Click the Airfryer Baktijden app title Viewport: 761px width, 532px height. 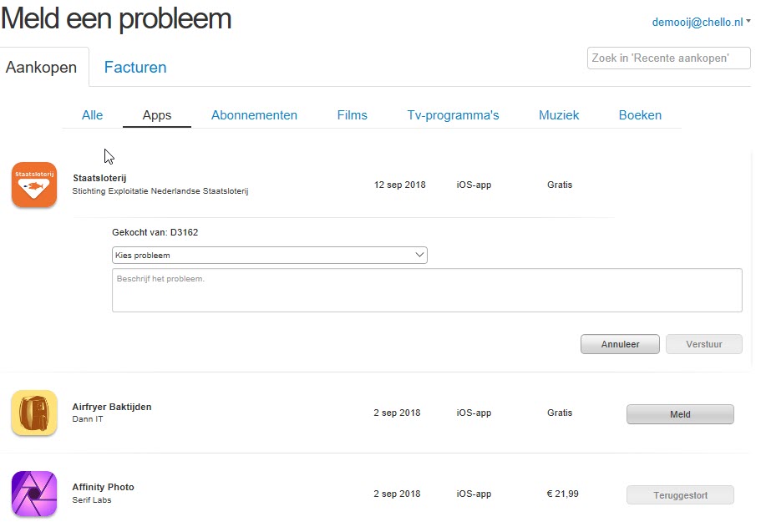click(112, 407)
